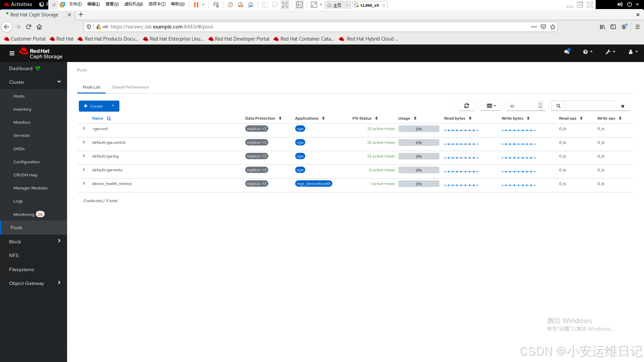Click the table search magnifier icon
644x362 pixels.
pos(558,106)
